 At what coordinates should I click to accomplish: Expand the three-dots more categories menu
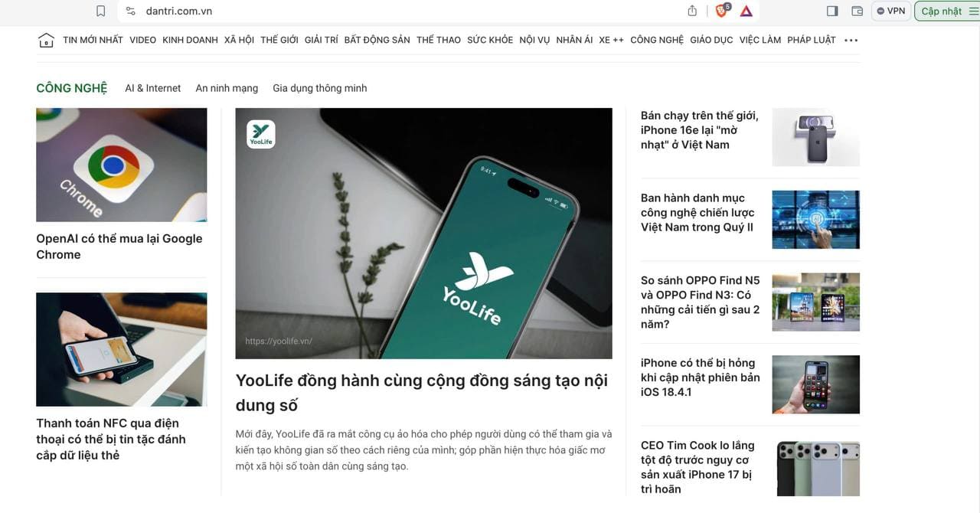point(851,40)
